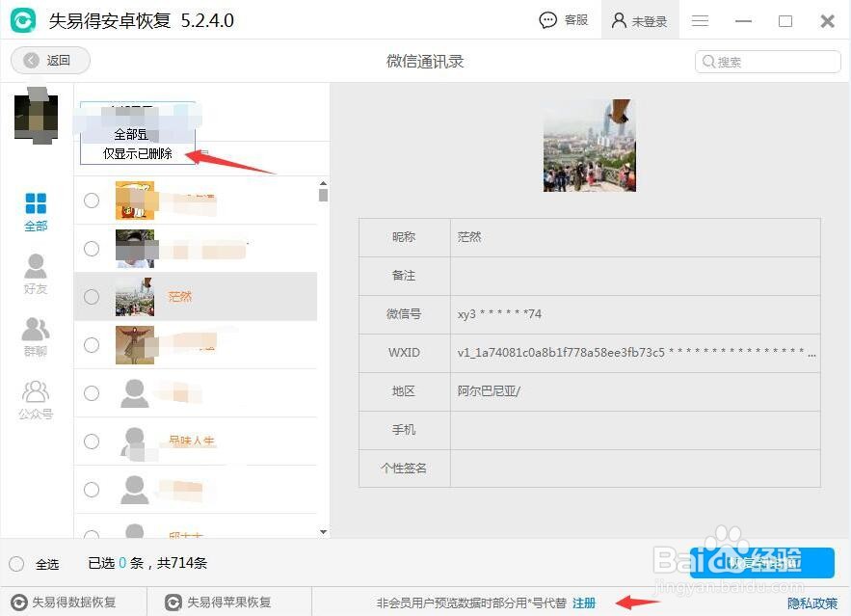
Task: Open the 未登录 account login
Action: (x=639, y=20)
